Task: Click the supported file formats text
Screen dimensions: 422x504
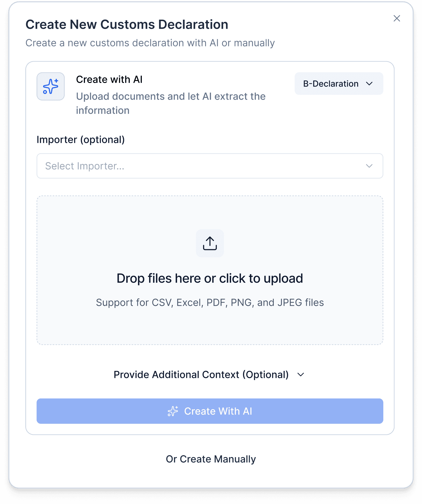Action: (210, 303)
